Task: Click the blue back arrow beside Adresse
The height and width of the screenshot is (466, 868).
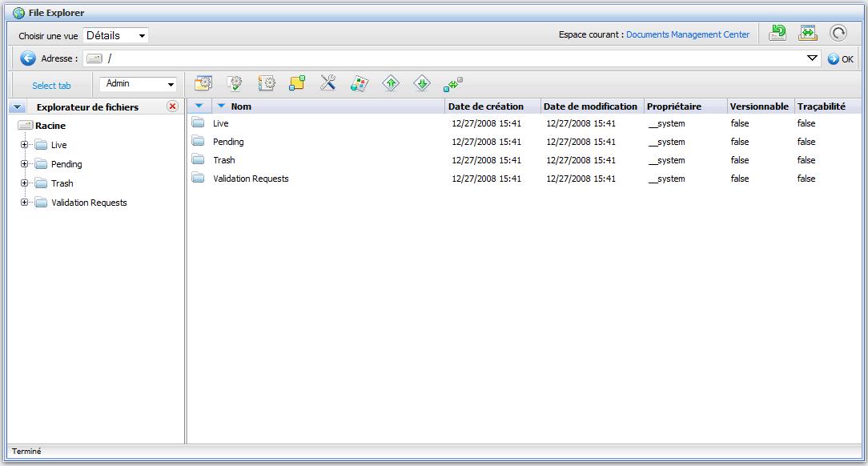Action: click(28, 58)
